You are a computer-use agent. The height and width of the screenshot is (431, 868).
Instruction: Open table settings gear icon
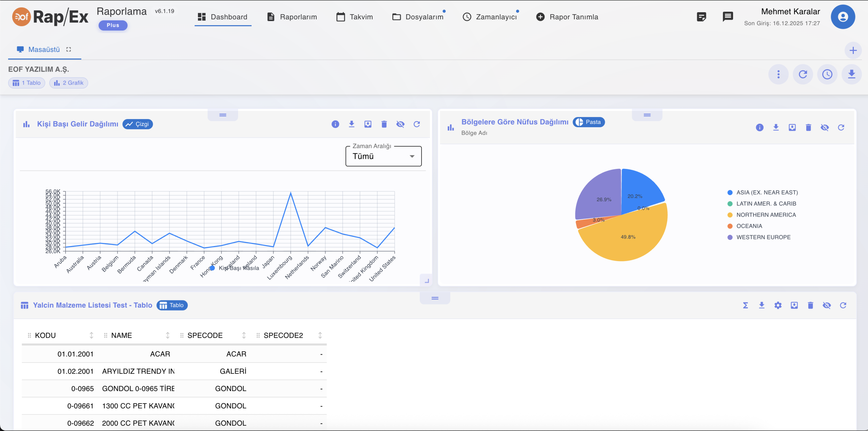(x=778, y=305)
